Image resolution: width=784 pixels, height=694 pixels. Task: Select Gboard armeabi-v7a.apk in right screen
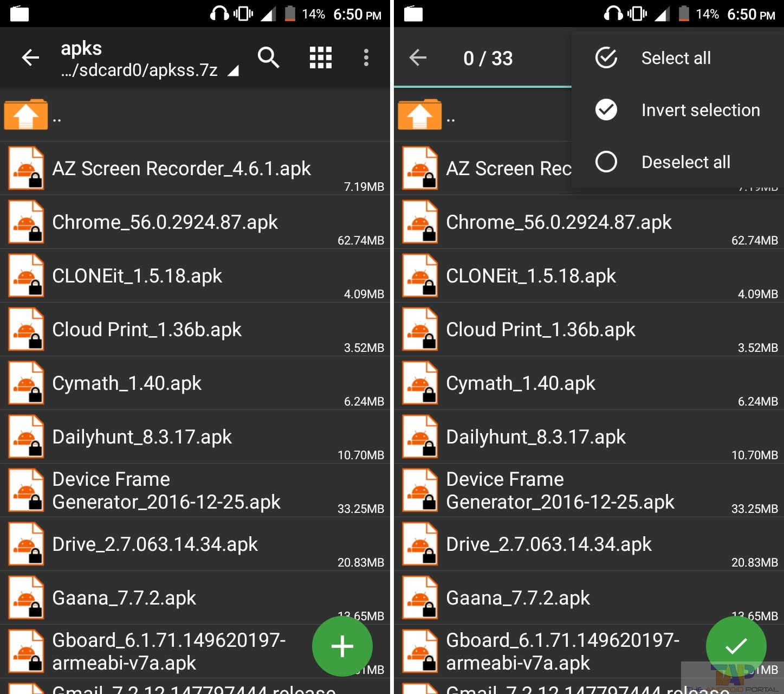[589, 651]
